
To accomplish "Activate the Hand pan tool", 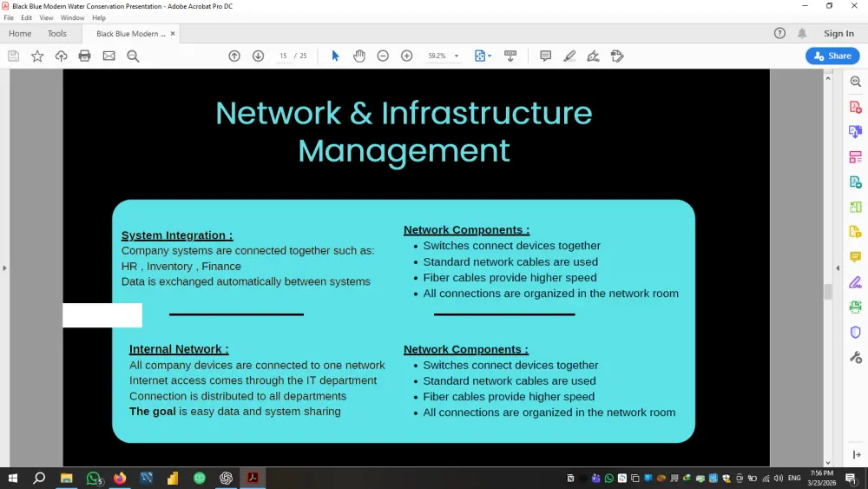I will pyautogui.click(x=359, y=56).
